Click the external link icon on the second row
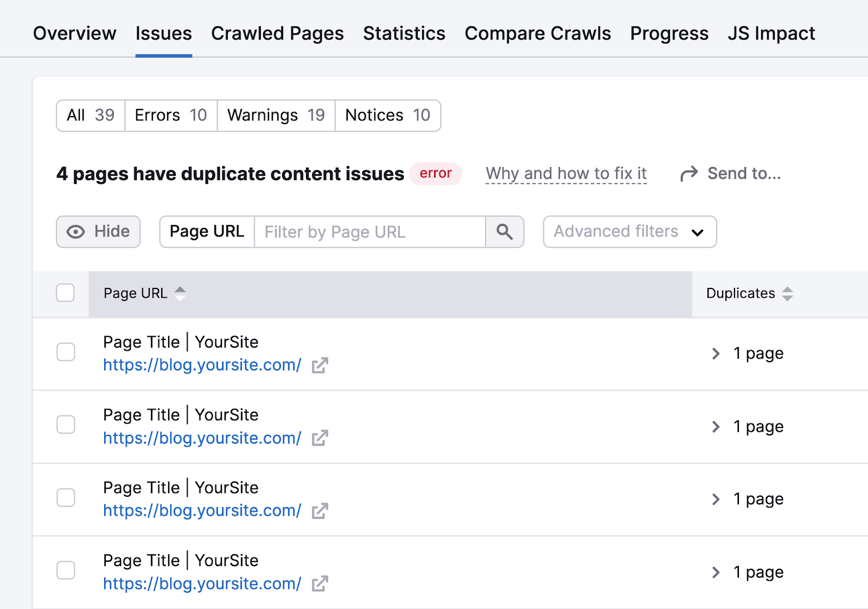The width and height of the screenshot is (868, 609). (x=320, y=438)
